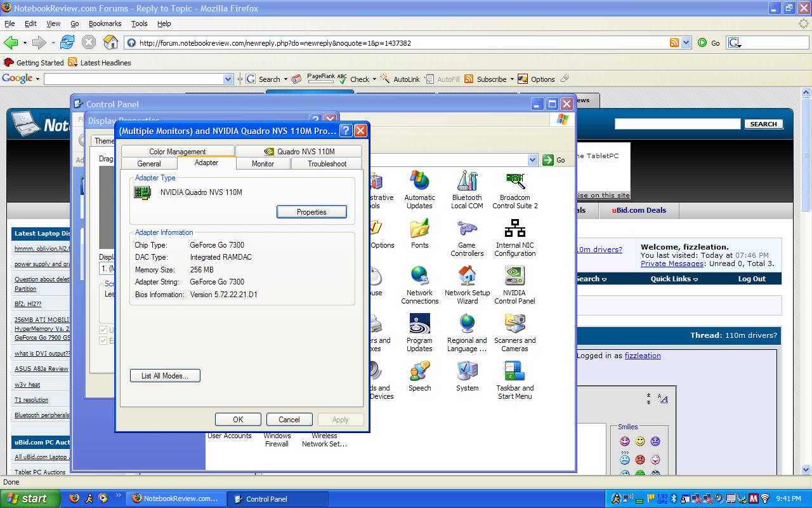Click the wireless signal tray icon
This screenshot has width=812, height=508.
764,498
